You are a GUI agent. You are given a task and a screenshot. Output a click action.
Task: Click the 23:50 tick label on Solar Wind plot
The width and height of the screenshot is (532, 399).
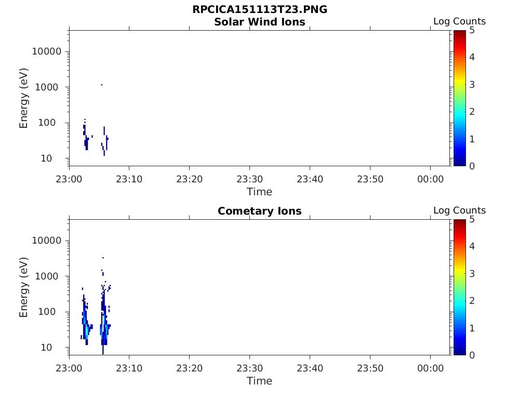pos(370,179)
